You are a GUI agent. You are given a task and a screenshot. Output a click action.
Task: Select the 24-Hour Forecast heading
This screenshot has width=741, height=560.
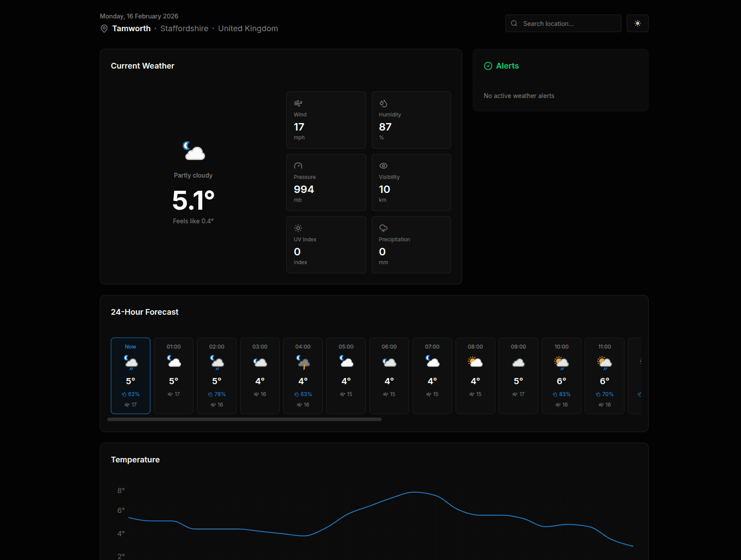pyautogui.click(x=145, y=312)
